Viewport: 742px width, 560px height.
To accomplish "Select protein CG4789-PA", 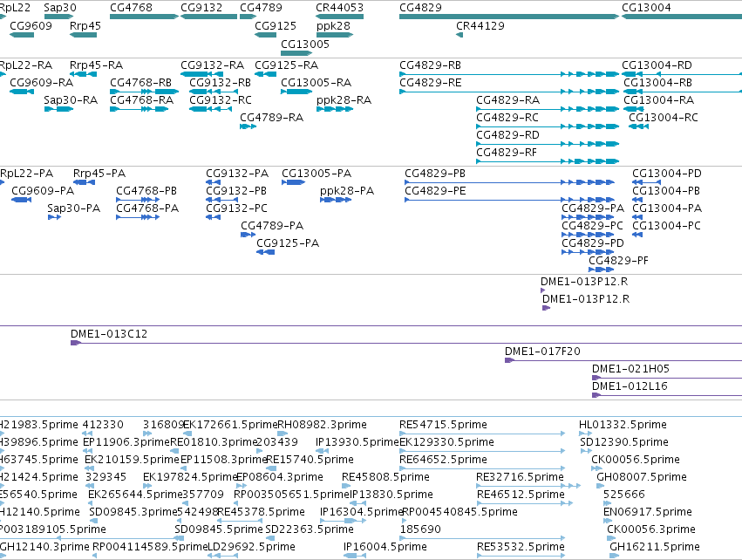I will tap(248, 235).
